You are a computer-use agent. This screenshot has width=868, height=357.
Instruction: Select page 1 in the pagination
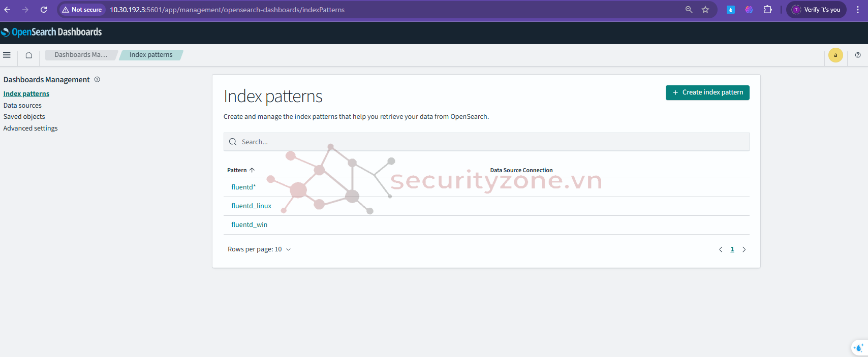tap(732, 249)
